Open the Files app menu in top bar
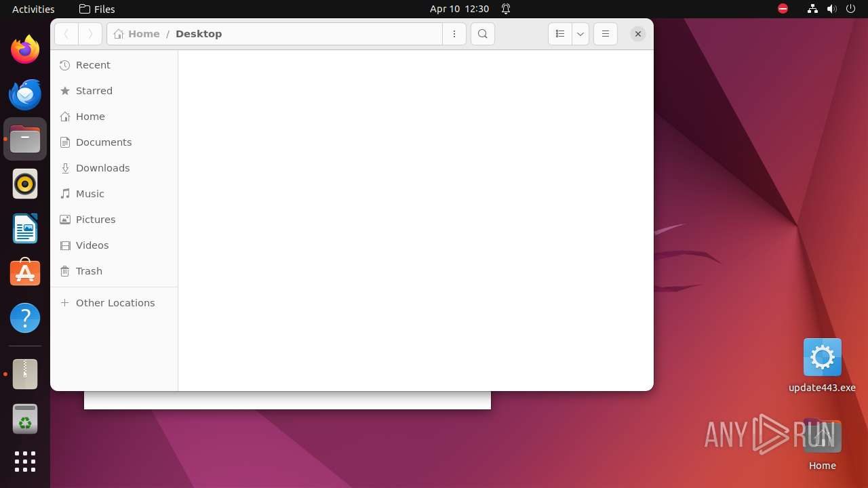This screenshot has width=868, height=488. [97, 9]
